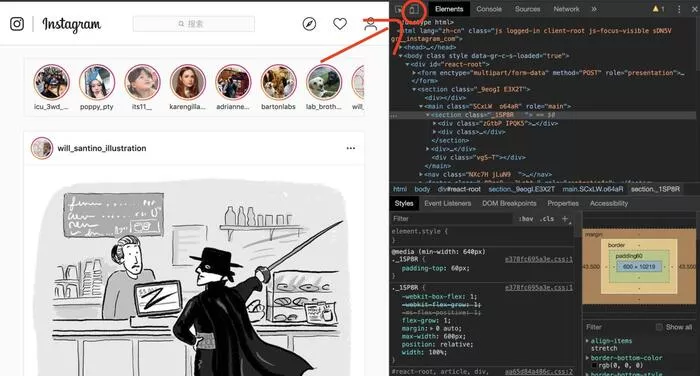Click the main.SCxLW.o64aR breadcrumb
The width and height of the screenshot is (700, 376).
tap(592, 189)
